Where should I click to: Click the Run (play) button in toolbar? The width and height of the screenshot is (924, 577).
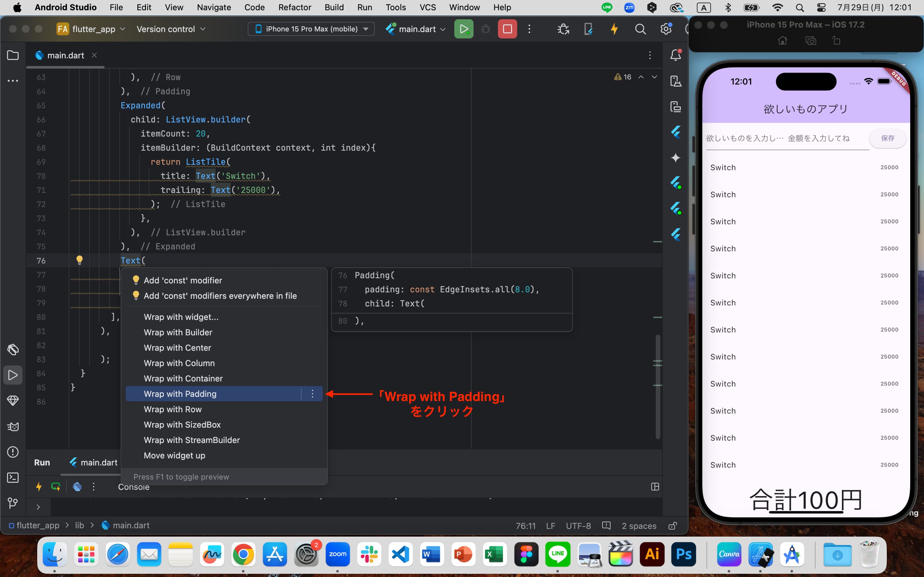463,29
